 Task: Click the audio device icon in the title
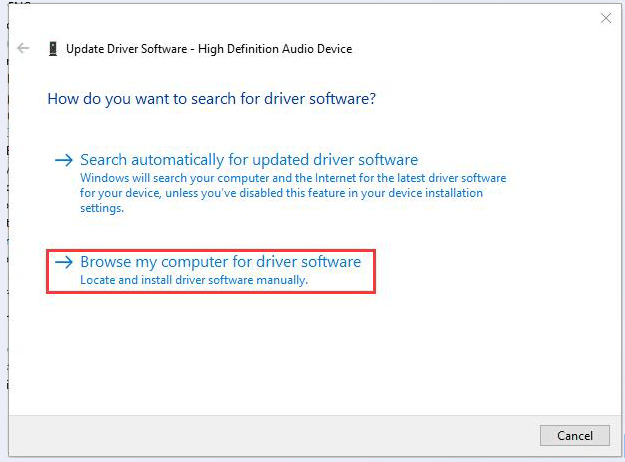click(53, 49)
